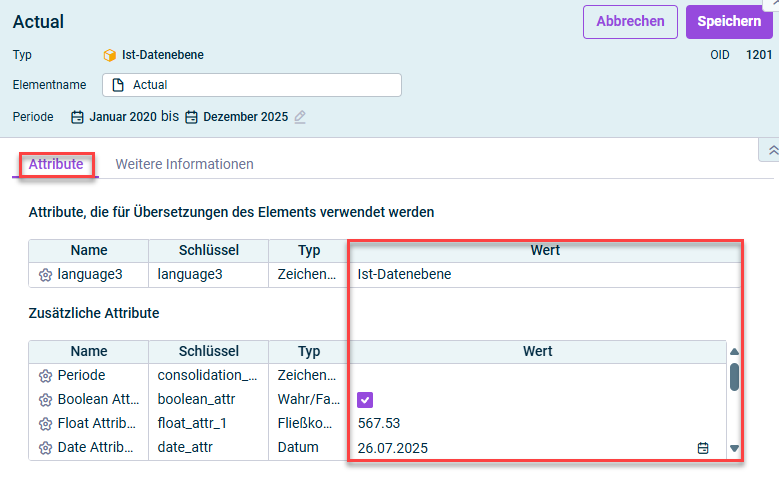Screen dimensions: 779x479
Task: Uncheck the boolean_attr value checkbox
Action: pyautogui.click(x=365, y=400)
